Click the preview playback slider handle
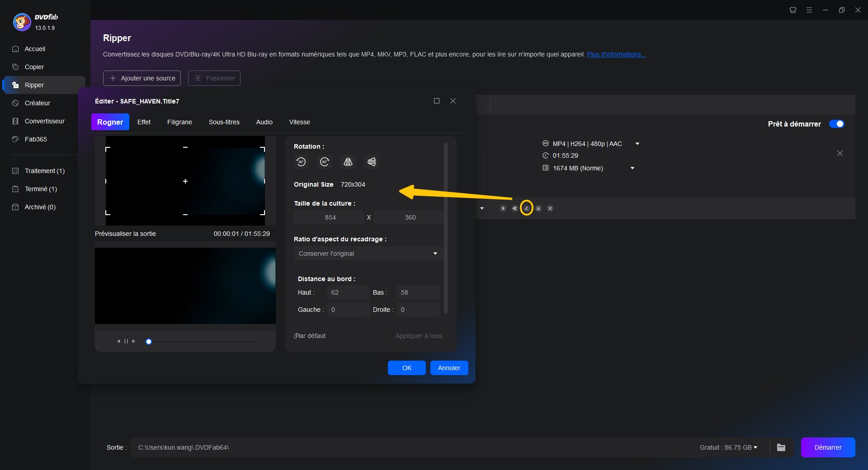This screenshot has height=470, width=868. [149, 342]
